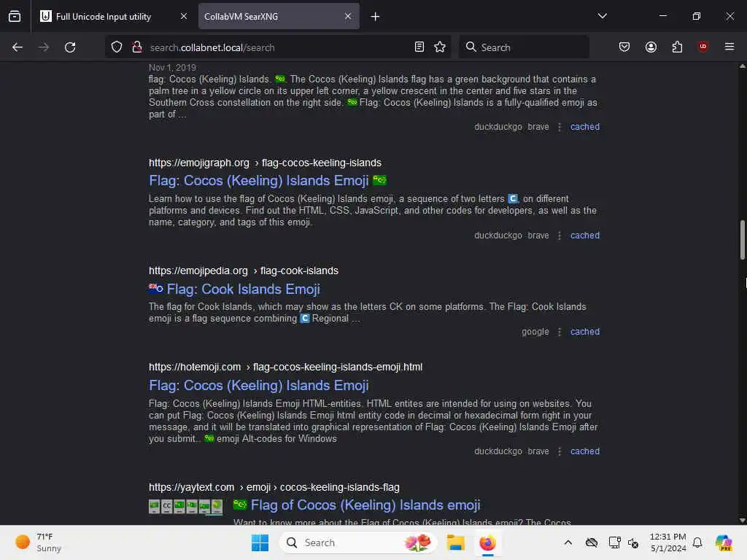Image resolution: width=747 pixels, height=560 pixels.
Task: Open clock and calendar 12:31 PM
Action: pos(667,542)
